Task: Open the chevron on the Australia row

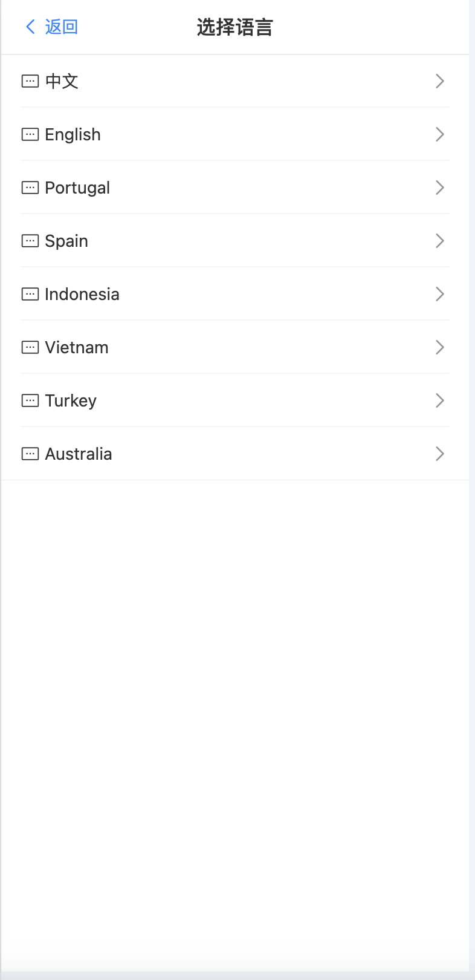Action: pos(440,454)
